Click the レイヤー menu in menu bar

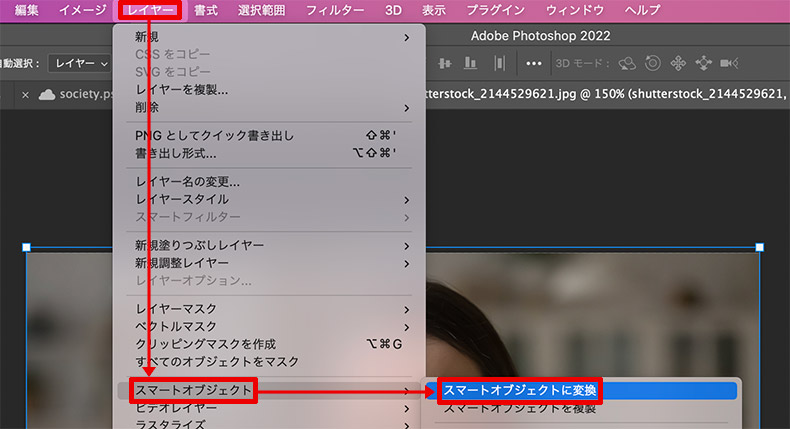pos(150,10)
